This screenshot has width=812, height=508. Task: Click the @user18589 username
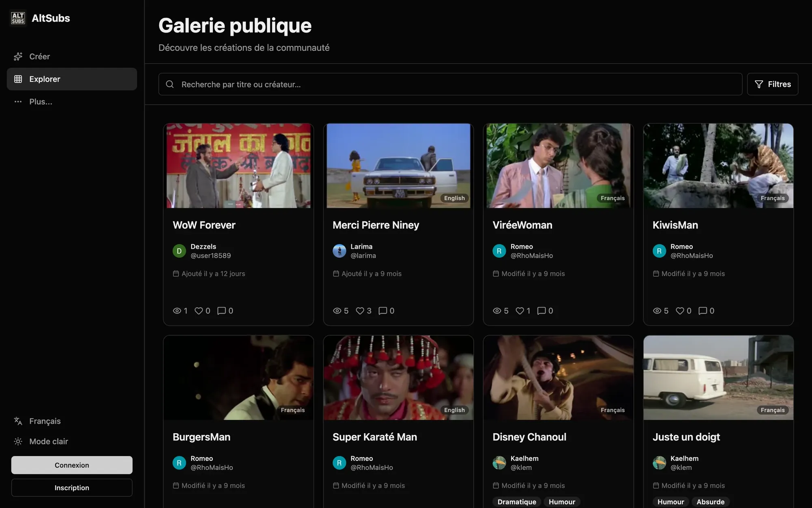[211, 256]
